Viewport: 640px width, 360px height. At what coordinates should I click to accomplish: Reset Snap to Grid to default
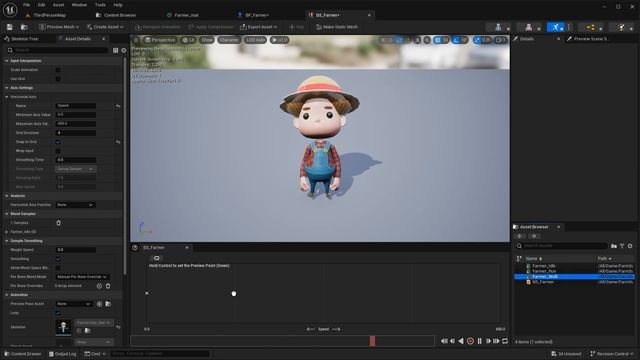118,142
